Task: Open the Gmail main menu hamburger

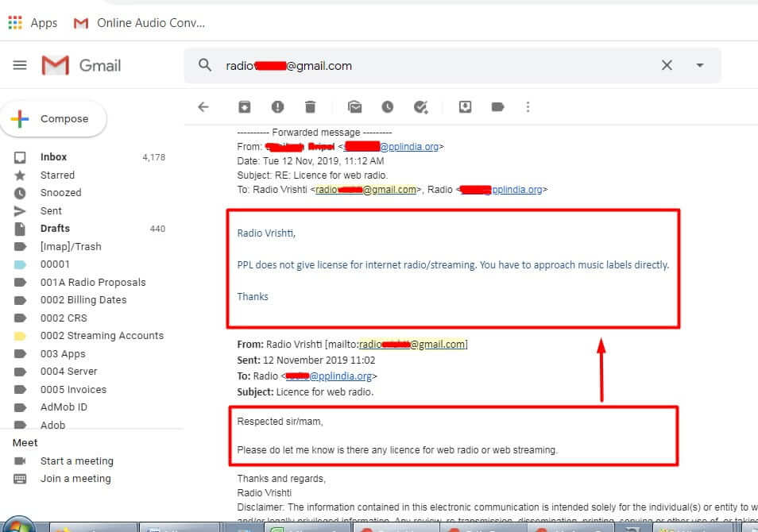Action: (x=20, y=66)
